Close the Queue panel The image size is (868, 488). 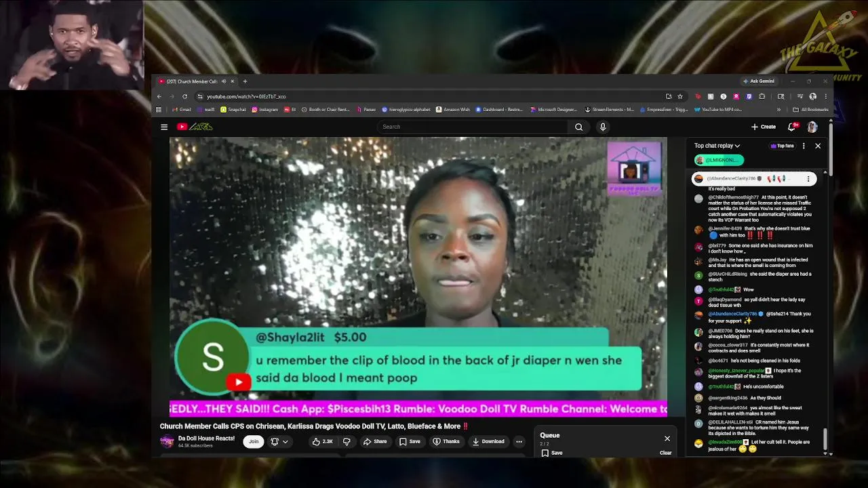(x=667, y=439)
